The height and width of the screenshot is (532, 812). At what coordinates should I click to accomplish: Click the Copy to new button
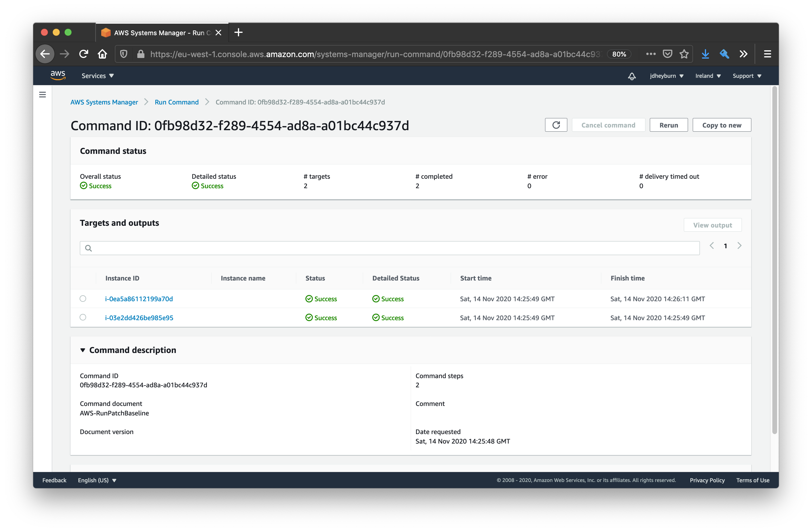point(721,125)
